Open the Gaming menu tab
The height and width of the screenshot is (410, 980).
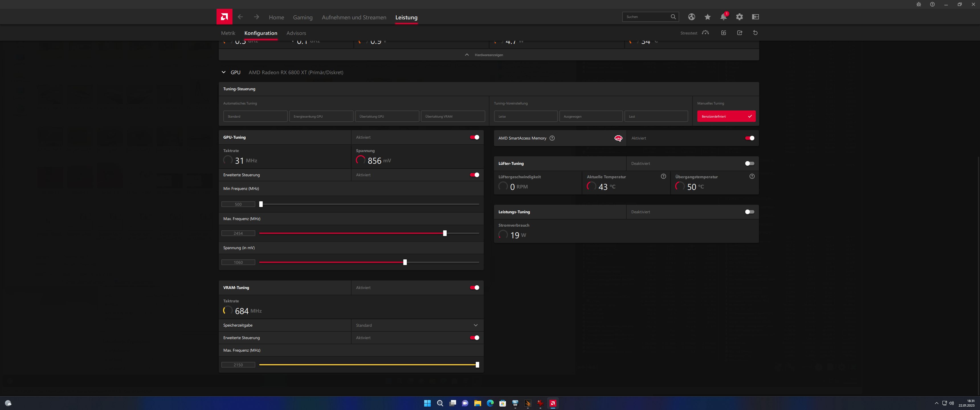pyautogui.click(x=303, y=17)
